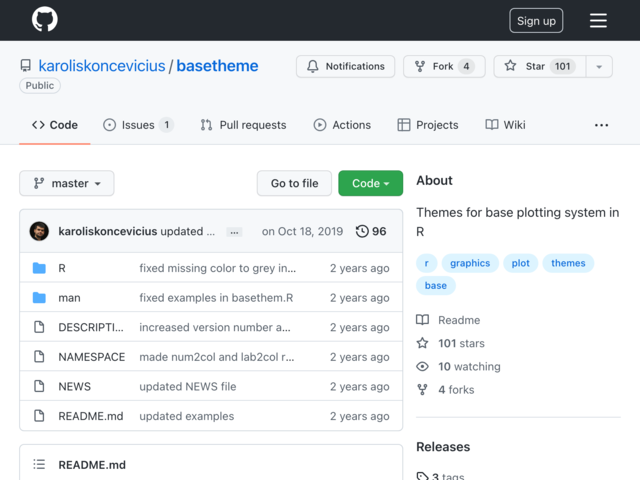Select the 'base' topic tag
This screenshot has height=480, width=640.
pos(436,286)
